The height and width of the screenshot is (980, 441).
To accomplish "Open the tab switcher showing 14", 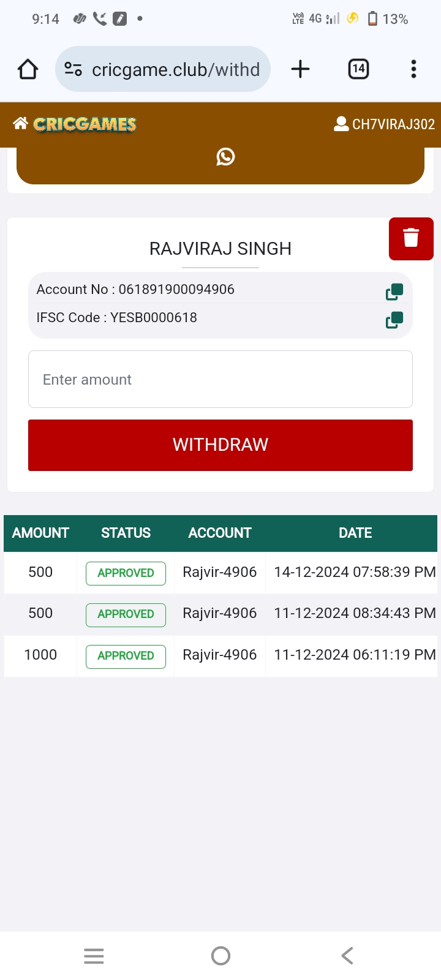I will (x=358, y=69).
